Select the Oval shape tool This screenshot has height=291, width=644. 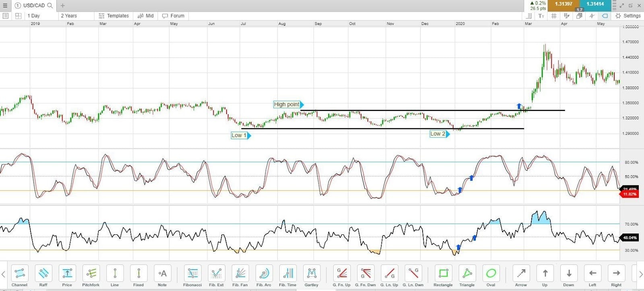point(491,276)
